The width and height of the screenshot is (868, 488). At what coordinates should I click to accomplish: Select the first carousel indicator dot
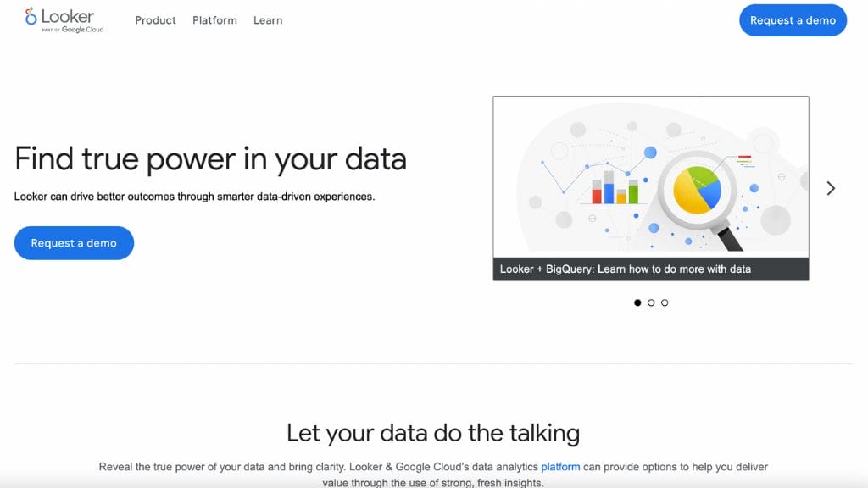pyautogui.click(x=637, y=302)
